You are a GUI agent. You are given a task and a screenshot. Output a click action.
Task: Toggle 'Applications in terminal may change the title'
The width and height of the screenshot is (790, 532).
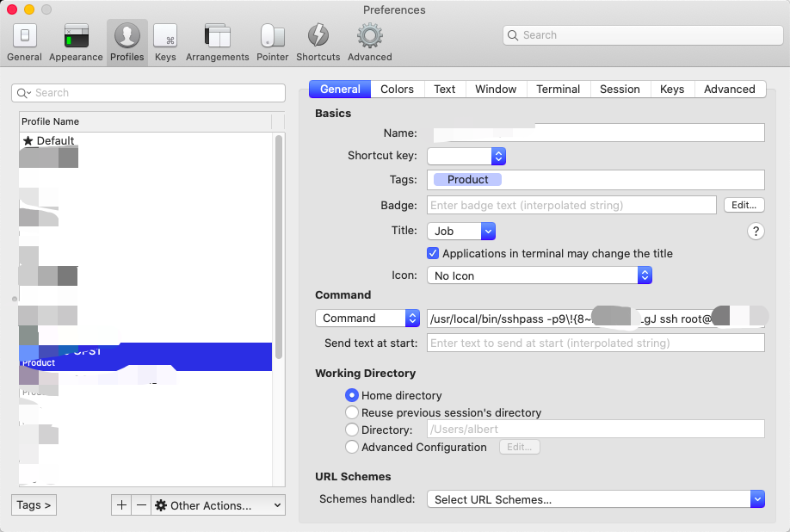coord(433,253)
